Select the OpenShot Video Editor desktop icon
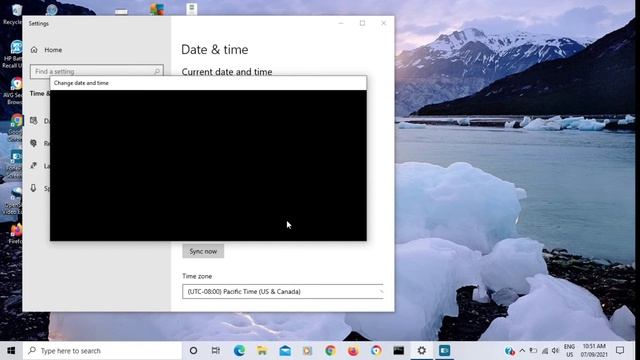Screen dimensions: 640x360 click(14, 200)
